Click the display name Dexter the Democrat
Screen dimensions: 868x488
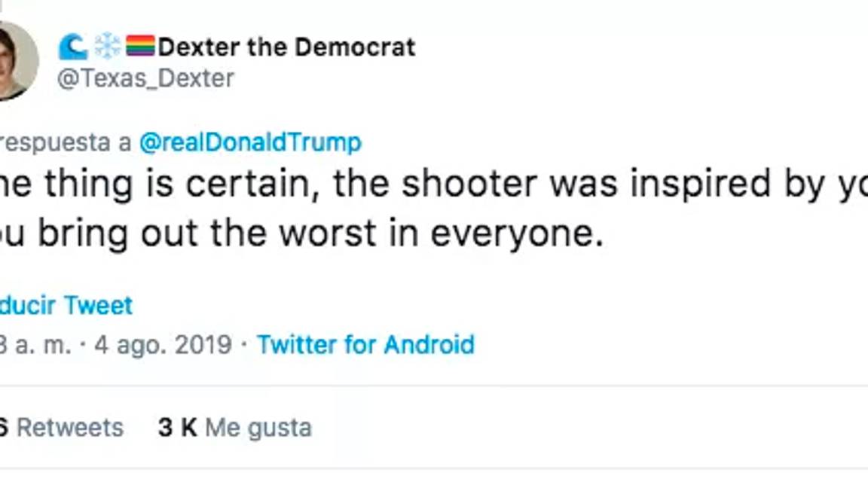pos(286,47)
